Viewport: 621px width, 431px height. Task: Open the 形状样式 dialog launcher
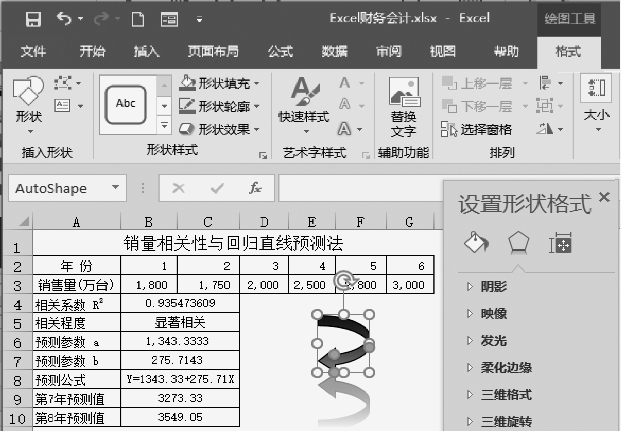click(x=263, y=155)
